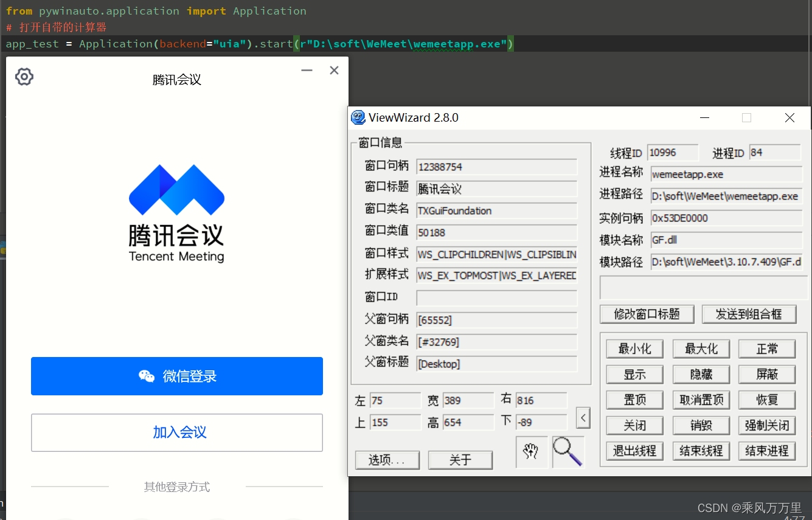The width and height of the screenshot is (812, 520).
Task: Click 父窗句柄 field [65552]
Action: coord(497,320)
